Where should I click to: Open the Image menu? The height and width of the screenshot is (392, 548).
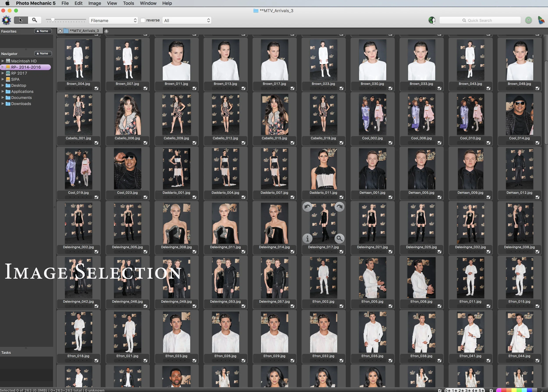pyautogui.click(x=95, y=3)
